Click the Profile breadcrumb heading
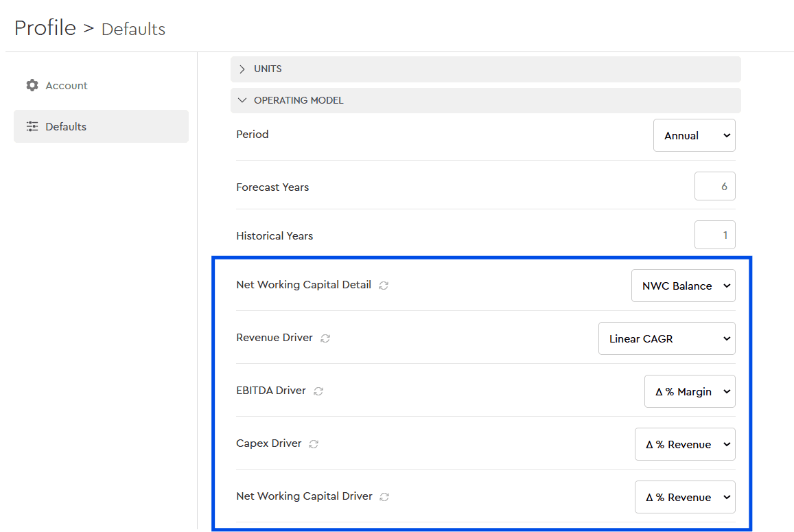Image resolution: width=794 pixels, height=532 pixels. 45,28
